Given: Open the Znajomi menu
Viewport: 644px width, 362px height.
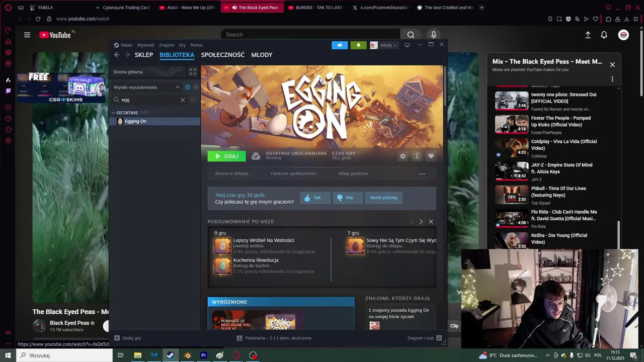Looking at the screenshot, I should tap(167, 45).
